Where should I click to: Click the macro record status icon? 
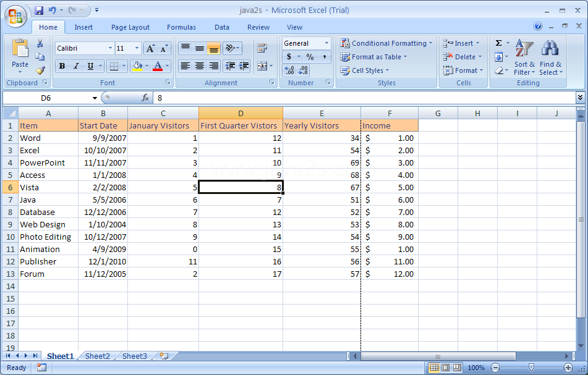coord(41,368)
